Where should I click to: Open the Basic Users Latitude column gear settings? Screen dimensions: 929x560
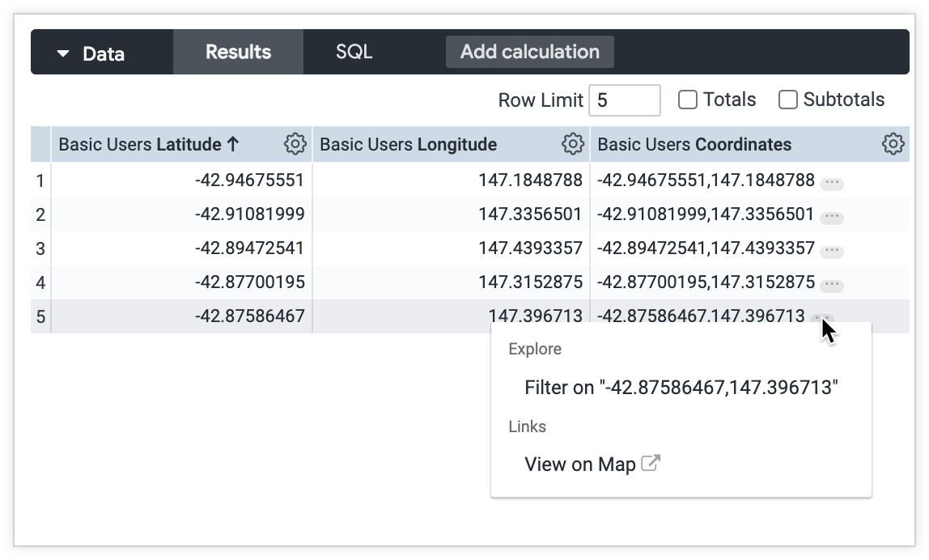click(x=295, y=143)
